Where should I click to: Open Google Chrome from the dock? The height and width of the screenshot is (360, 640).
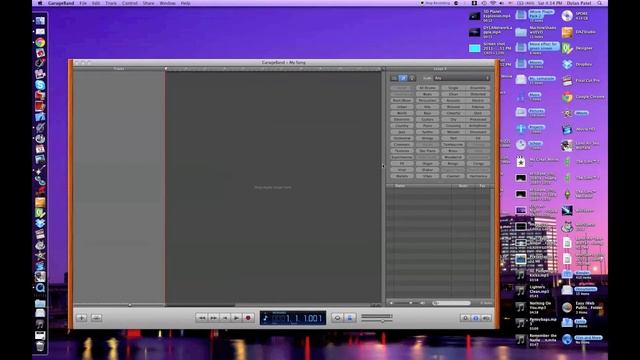(40, 42)
